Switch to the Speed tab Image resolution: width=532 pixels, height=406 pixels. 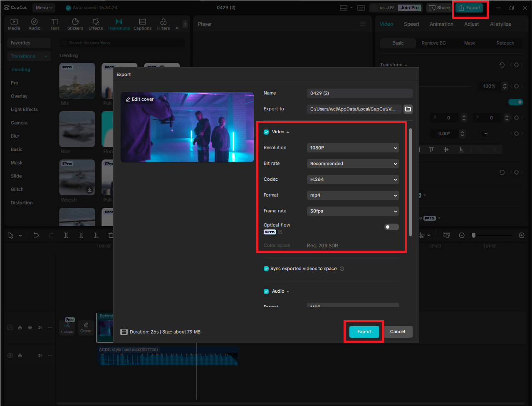[x=411, y=24]
